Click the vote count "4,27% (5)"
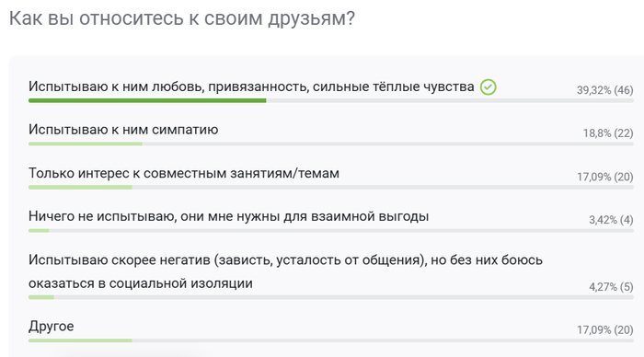Viewport: 644px width, 357px height. [x=611, y=287]
